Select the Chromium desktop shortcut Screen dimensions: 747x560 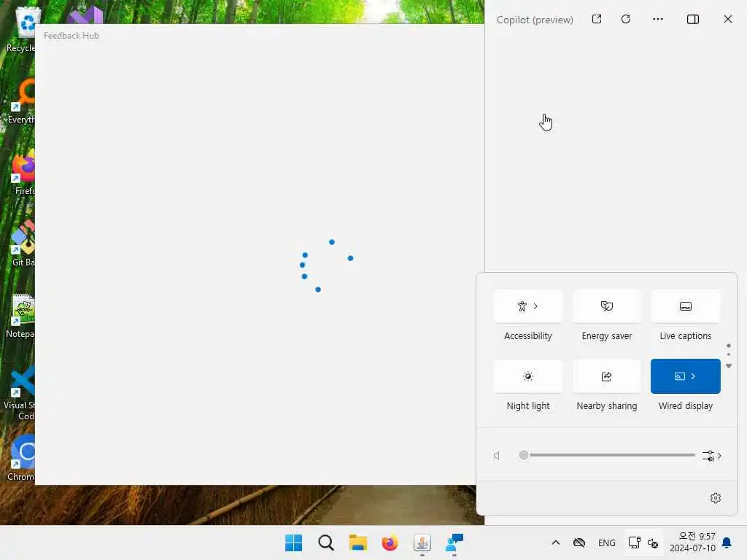(21, 459)
